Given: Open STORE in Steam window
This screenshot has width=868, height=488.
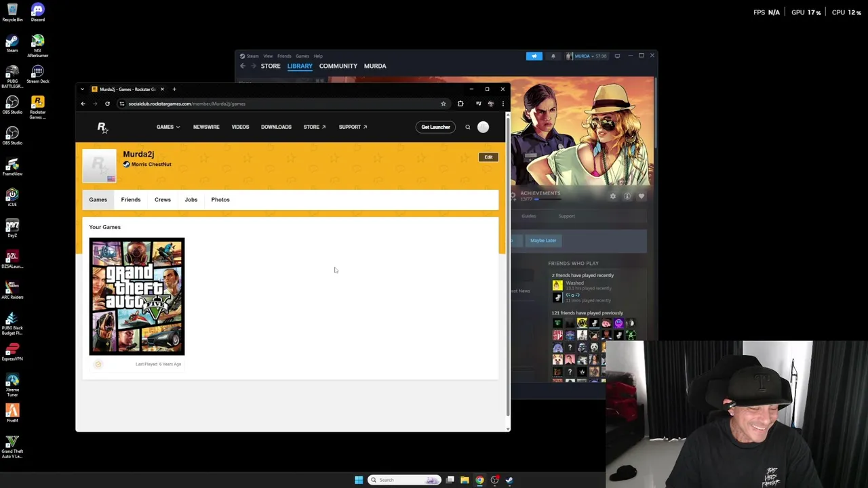Looking at the screenshot, I should (x=271, y=66).
